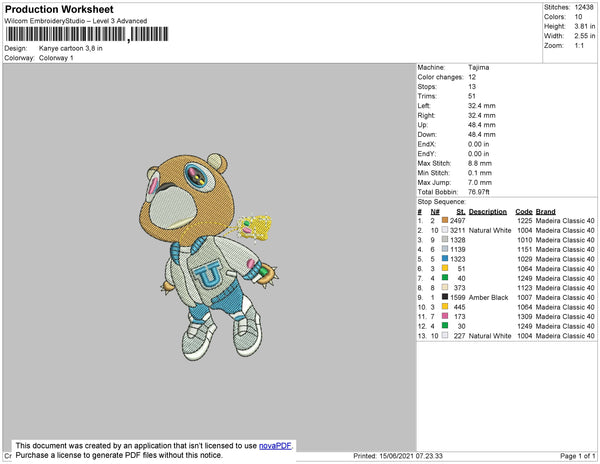This screenshot has width=600, height=464.
Task: Click the 'N#' column header
Action: coord(435,212)
